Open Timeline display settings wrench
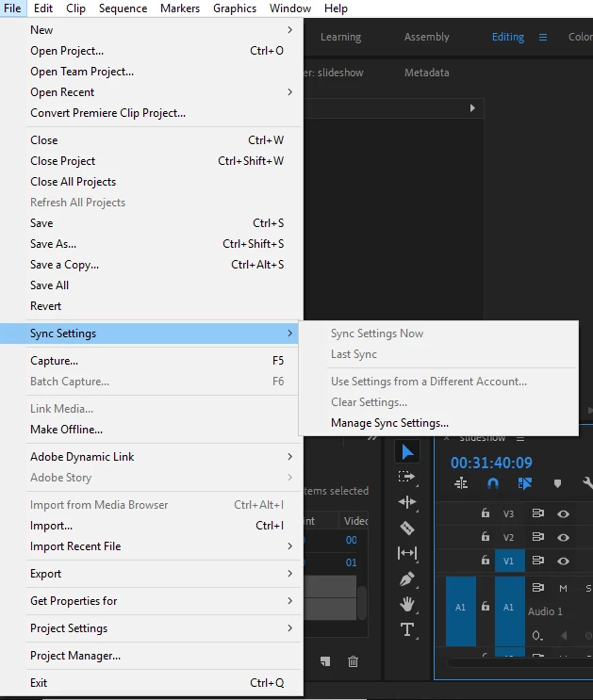The image size is (593, 700). (587, 483)
